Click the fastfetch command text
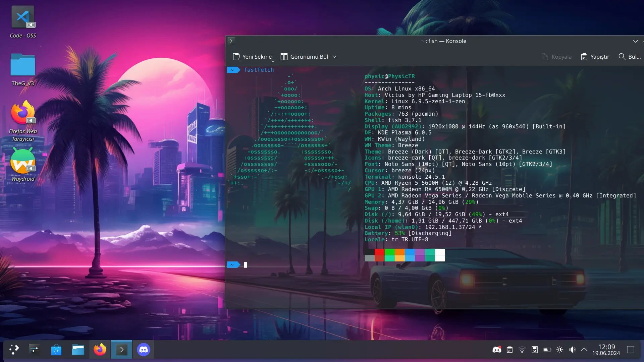This screenshot has height=362, width=644. 259,70
